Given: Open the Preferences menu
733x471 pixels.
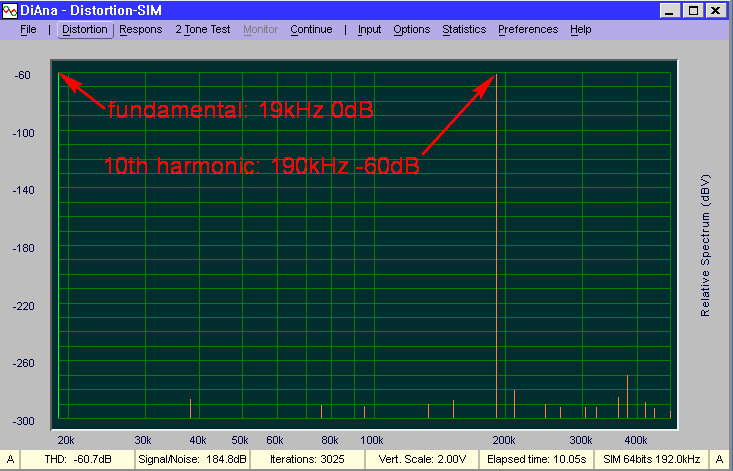Looking at the screenshot, I should [528, 29].
